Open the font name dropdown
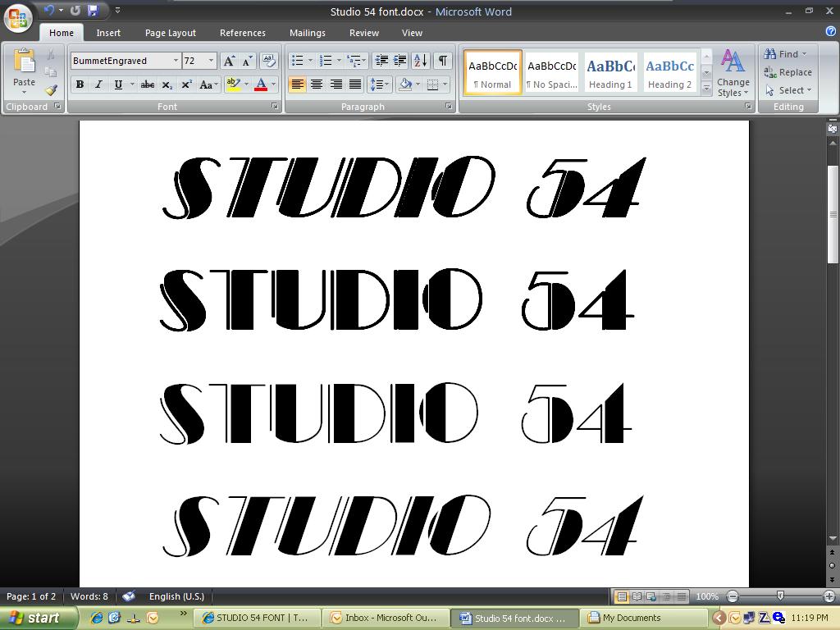This screenshot has height=630, width=840. 176,61
